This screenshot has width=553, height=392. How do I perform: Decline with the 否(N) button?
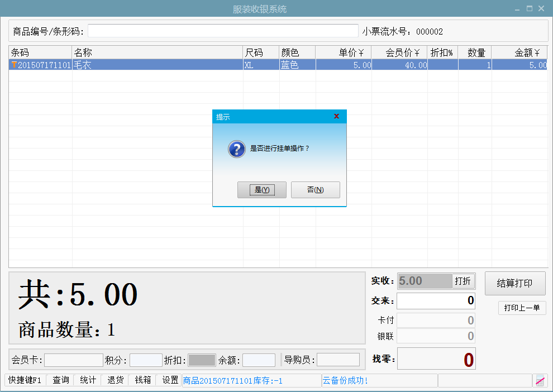(x=315, y=190)
